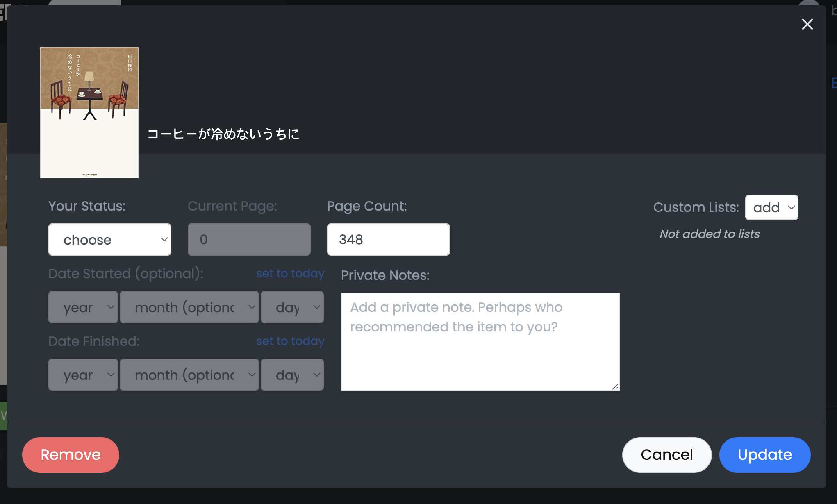Focus the Private Notes text area
The height and width of the screenshot is (504, 837).
pyautogui.click(x=480, y=341)
